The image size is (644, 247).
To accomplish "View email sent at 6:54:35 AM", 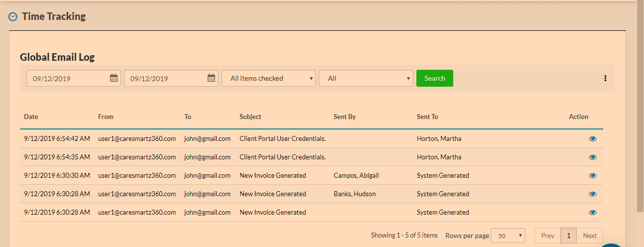I will click(593, 157).
